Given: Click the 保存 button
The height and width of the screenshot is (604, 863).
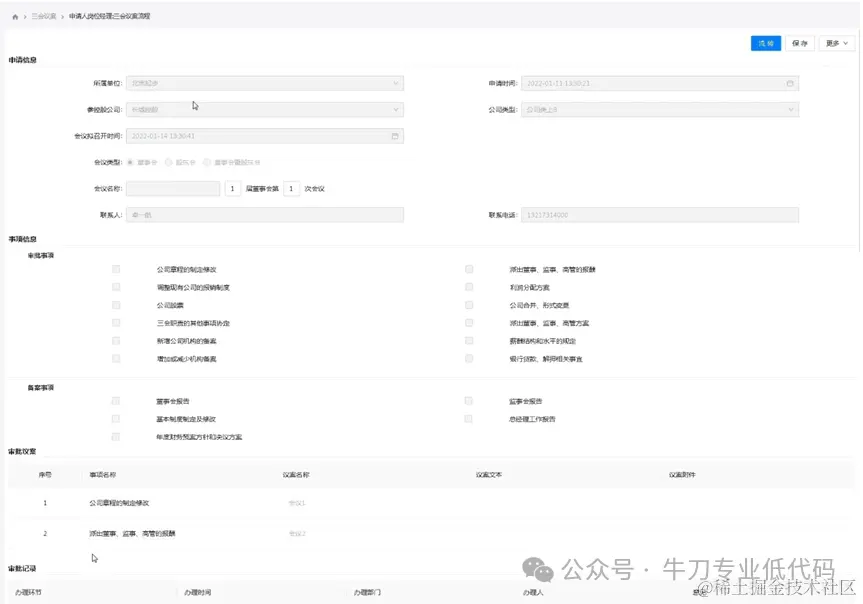Looking at the screenshot, I should click(799, 43).
